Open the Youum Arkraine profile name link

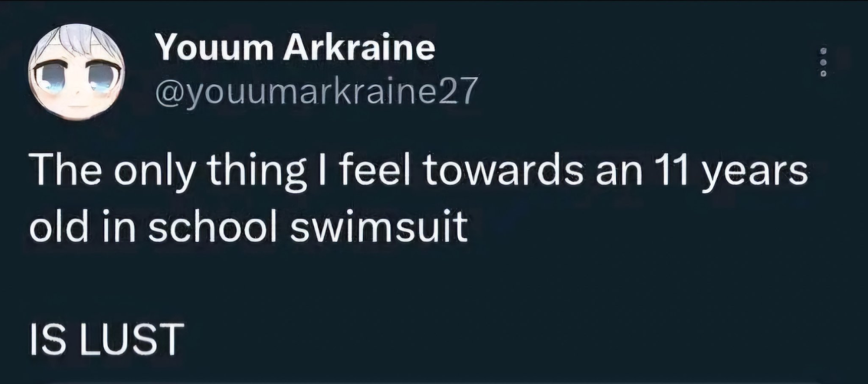[295, 48]
